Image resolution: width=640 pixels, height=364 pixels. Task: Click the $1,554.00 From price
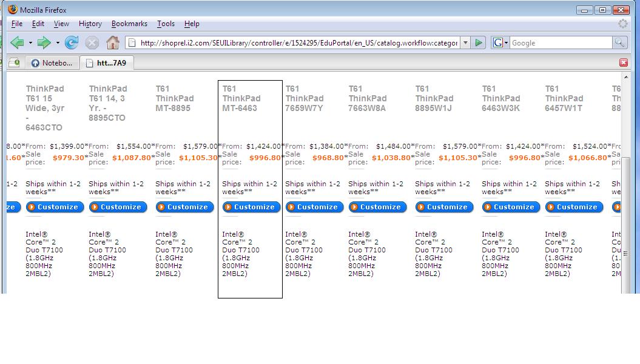coord(134,146)
